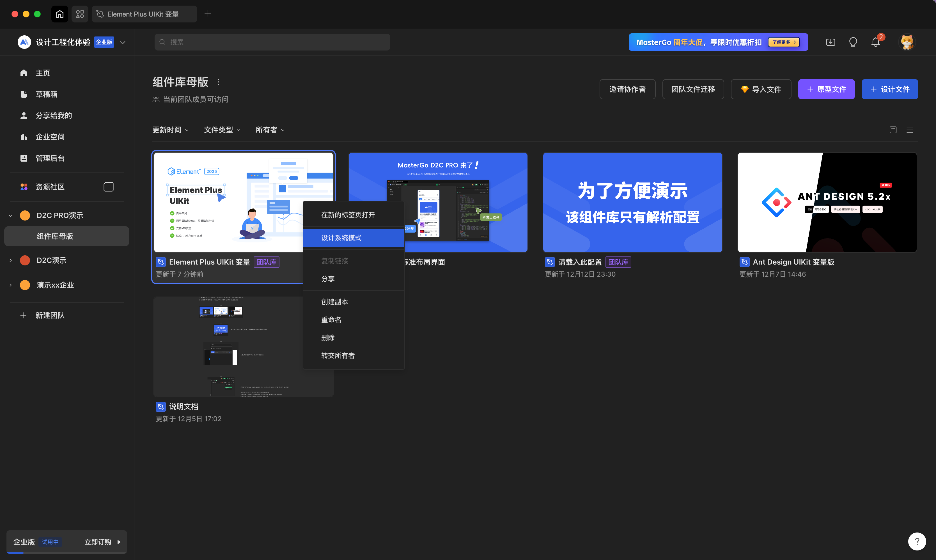Screen dimensions: 936x560
Task: Open notifications bell icon
Action: pos(876,42)
